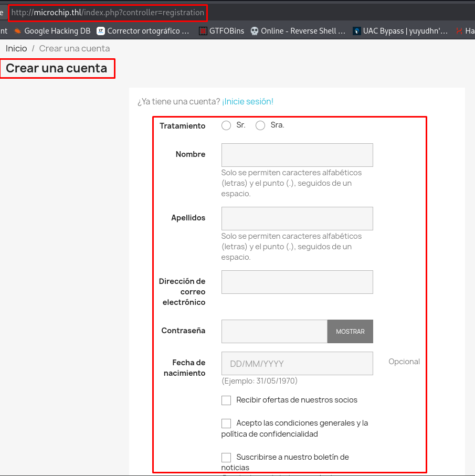Open the GTFOBins bookmark
The width and height of the screenshot is (475, 476).
click(222, 31)
